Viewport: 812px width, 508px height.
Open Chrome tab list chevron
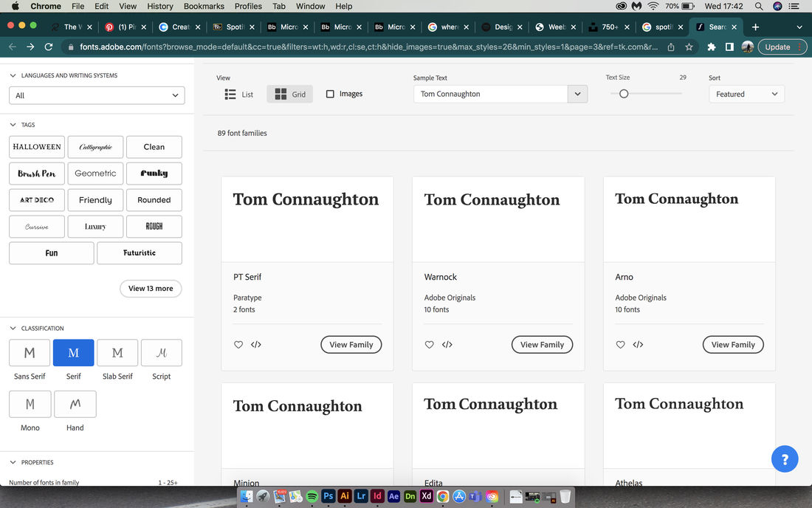(799, 27)
